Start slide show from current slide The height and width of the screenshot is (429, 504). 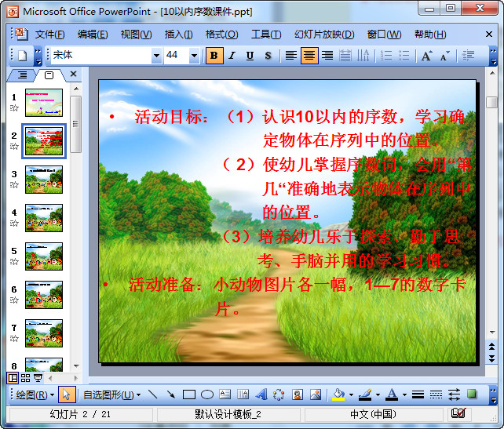38,378
